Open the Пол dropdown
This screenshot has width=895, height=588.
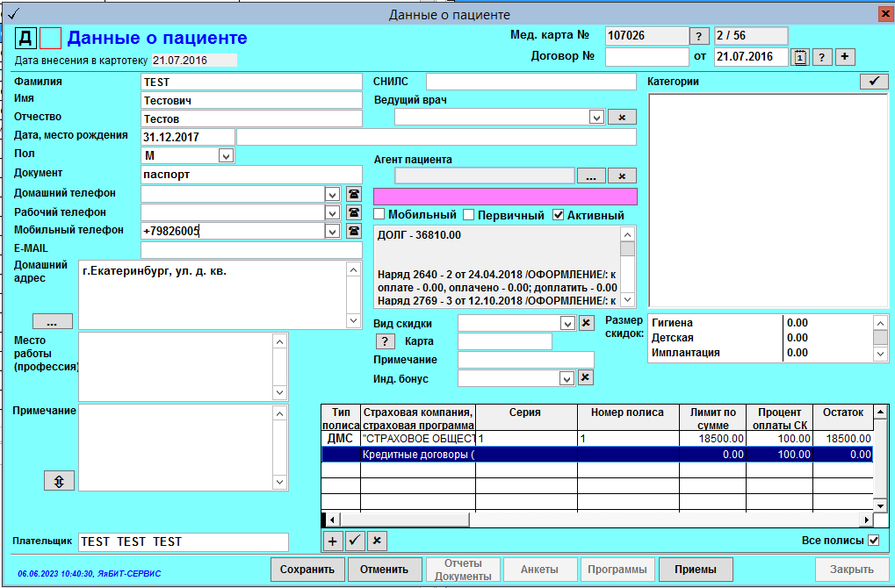[226, 155]
